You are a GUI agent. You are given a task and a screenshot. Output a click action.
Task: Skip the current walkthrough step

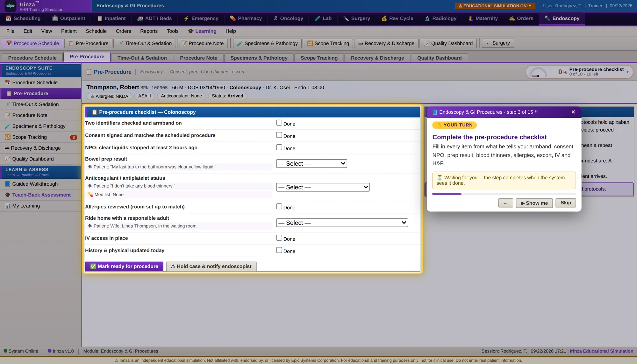566,203
